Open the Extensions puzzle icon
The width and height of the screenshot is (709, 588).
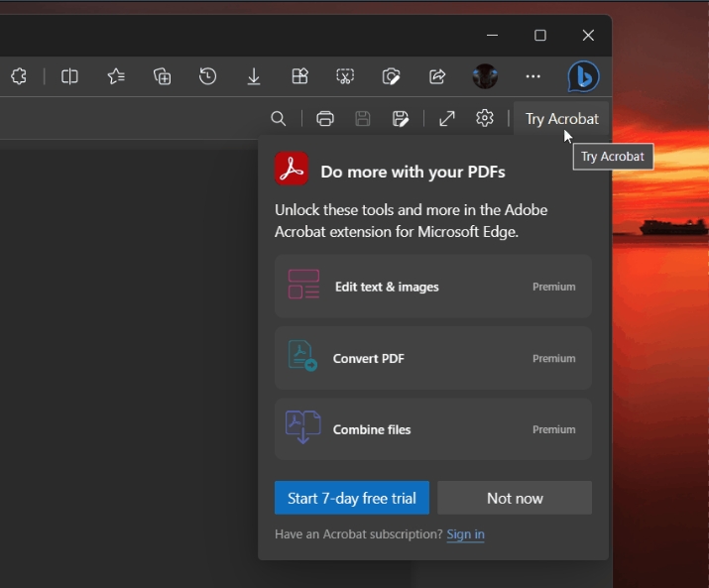(x=19, y=76)
